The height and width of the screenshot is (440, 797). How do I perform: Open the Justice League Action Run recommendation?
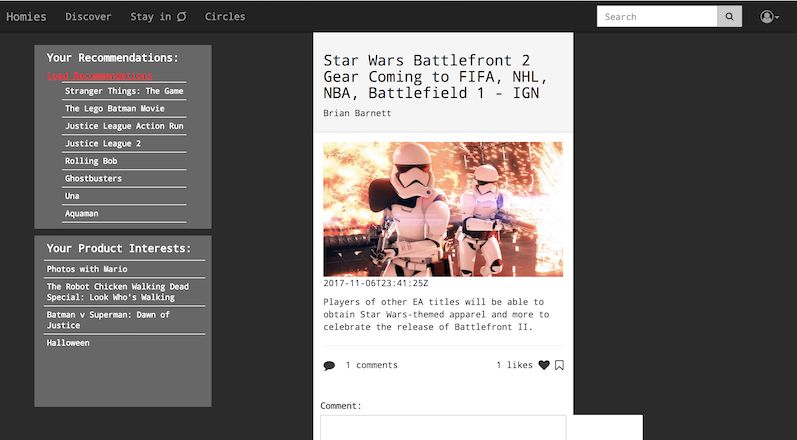pos(124,126)
